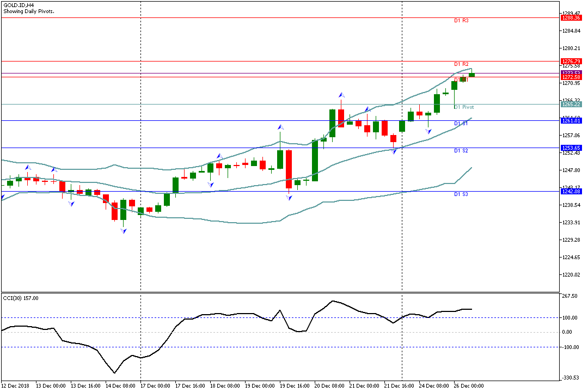Click the latest green candle at the chart's right edge

(471, 75)
